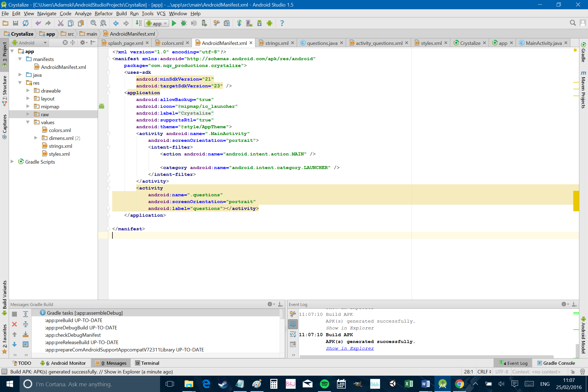Open Terminal tool window button

pos(147,363)
